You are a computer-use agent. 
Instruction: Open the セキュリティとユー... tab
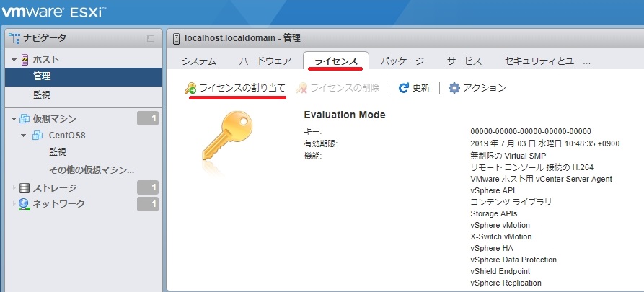547,61
